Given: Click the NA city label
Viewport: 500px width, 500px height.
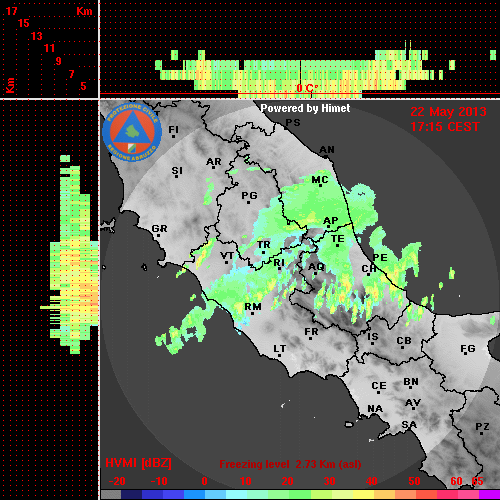Looking at the screenshot, I should coord(375,409).
